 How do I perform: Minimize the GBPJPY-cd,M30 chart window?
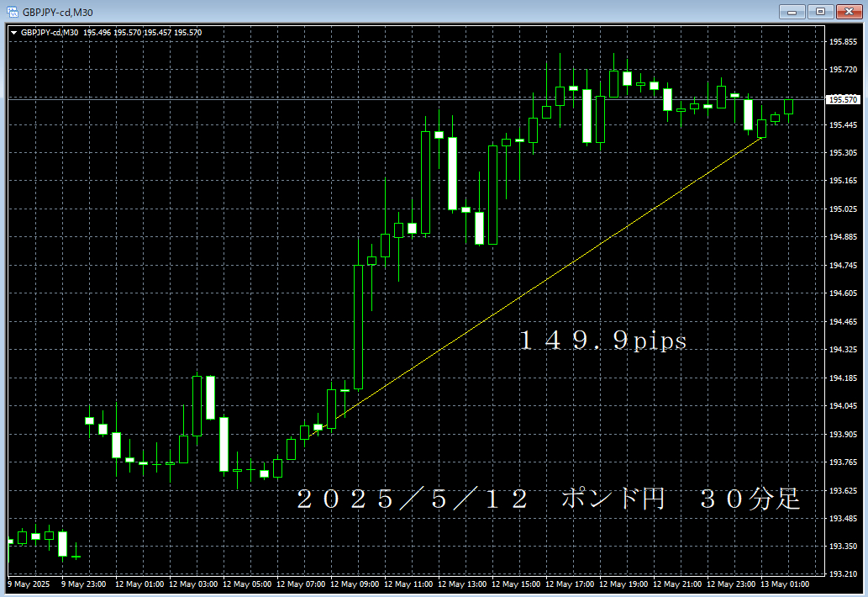click(x=792, y=12)
